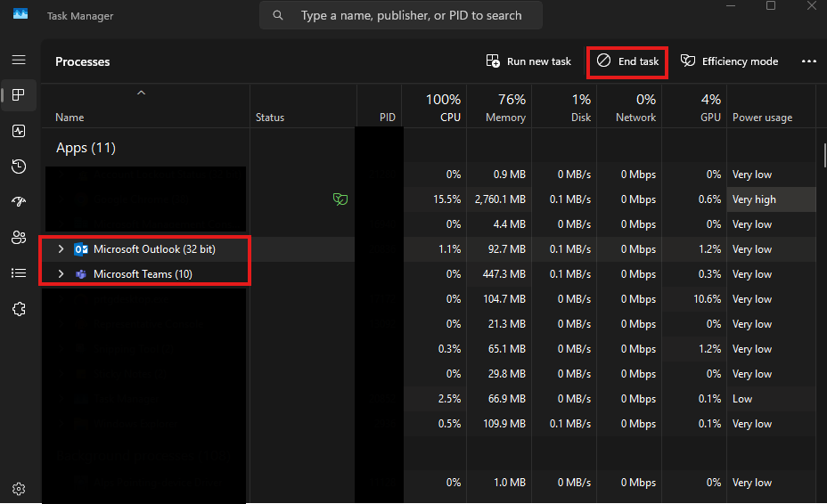
Task: Expand the Microsoft Outlook (32 bit) process
Action: coord(61,249)
